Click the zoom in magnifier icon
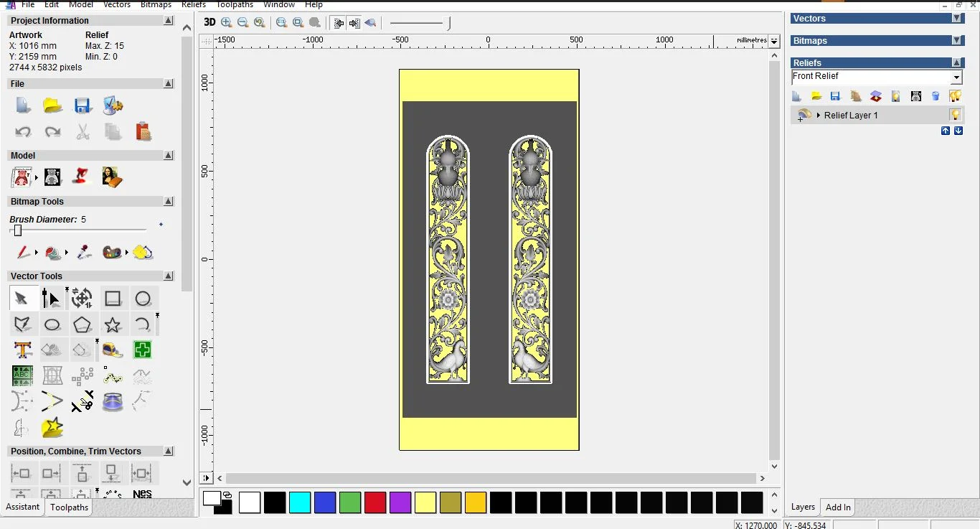Screen dimensions: 980x529 (x=227, y=23)
